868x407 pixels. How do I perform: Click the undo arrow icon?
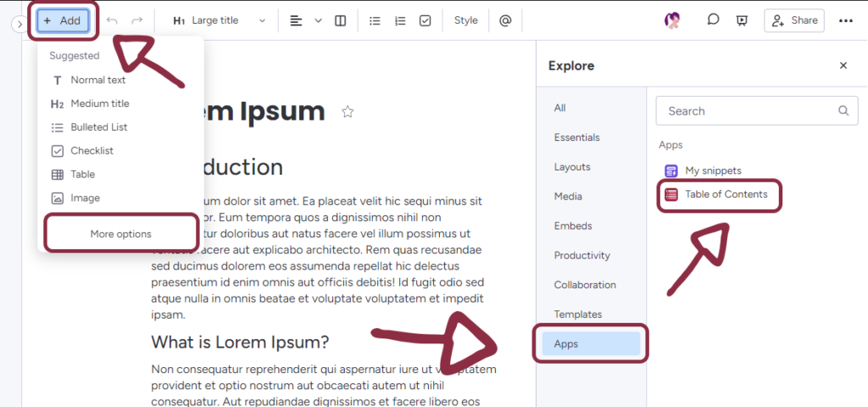[x=112, y=20]
